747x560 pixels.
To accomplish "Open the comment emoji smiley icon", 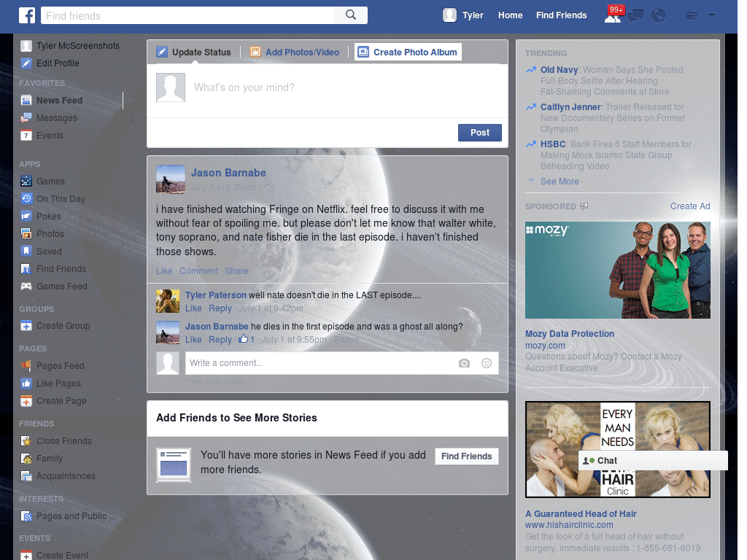I will (487, 363).
